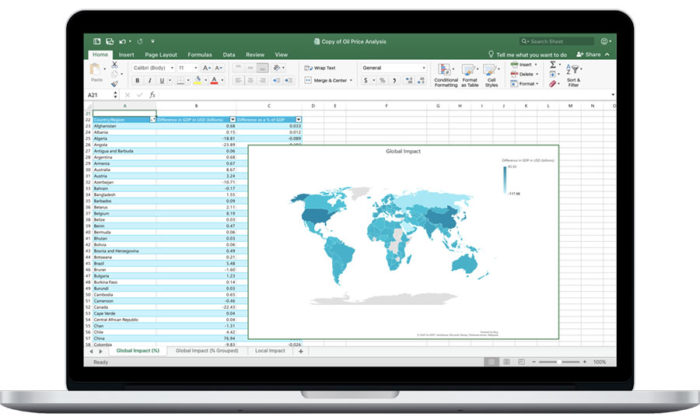The image size is (700, 420).
Task: Toggle Italic formatting
Action: pyautogui.click(x=150, y=80)
